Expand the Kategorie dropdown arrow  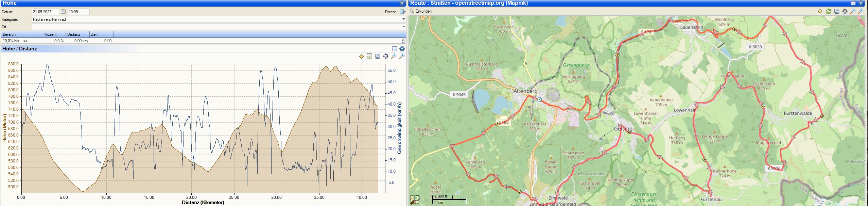(x=404, y=19)
